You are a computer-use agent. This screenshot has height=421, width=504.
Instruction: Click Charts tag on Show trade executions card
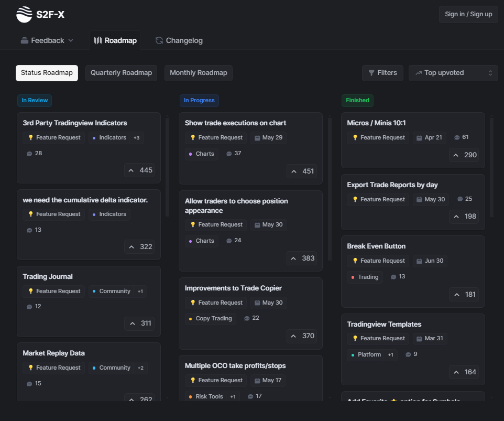point(202,154)
